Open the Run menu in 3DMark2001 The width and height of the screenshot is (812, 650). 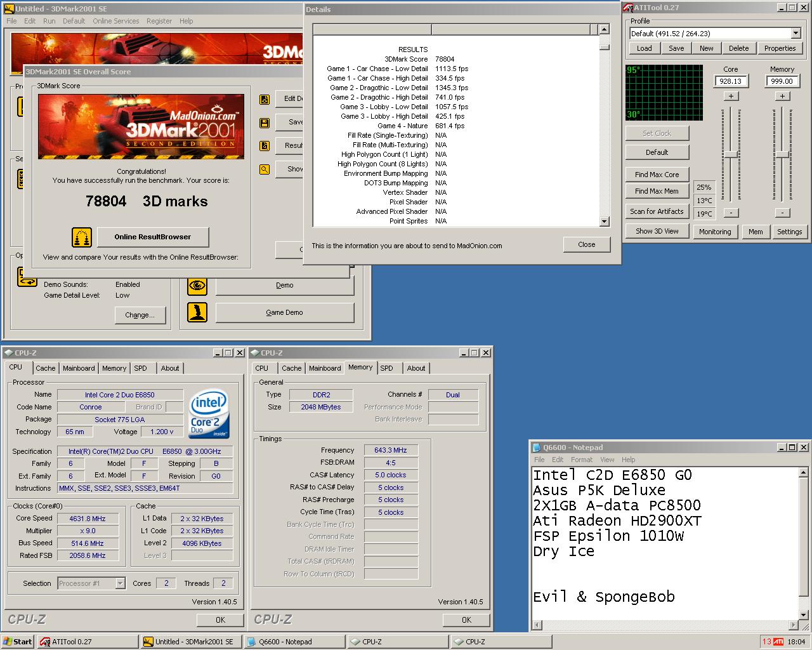coord(49,21)
